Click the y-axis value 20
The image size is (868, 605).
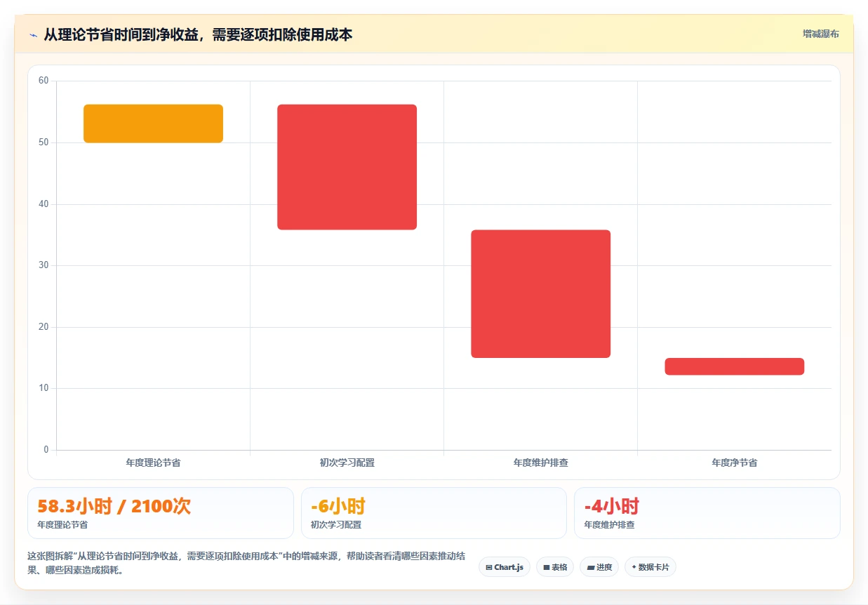pyautogui.click(x=44, y=327)
